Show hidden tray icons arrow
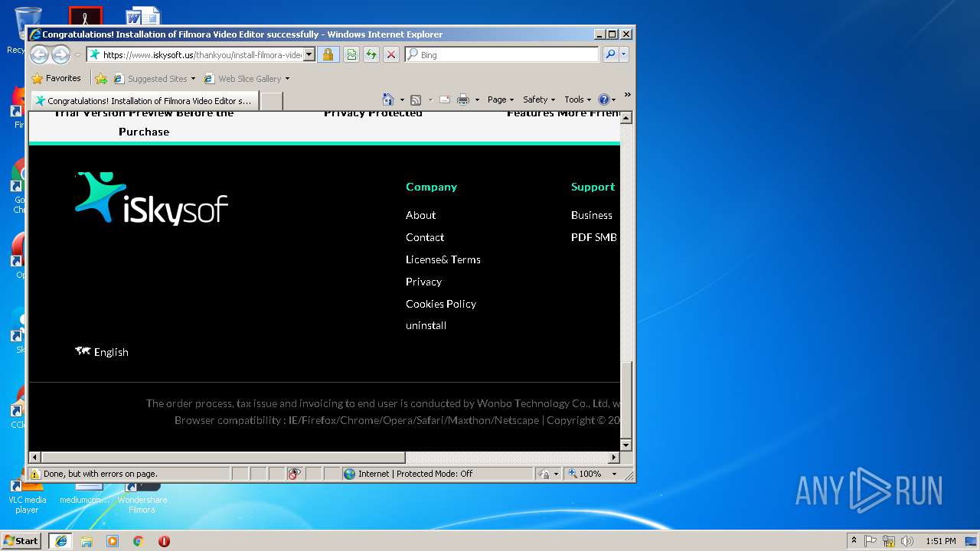This screenshot has height=551, width=980. coord(854,541)
